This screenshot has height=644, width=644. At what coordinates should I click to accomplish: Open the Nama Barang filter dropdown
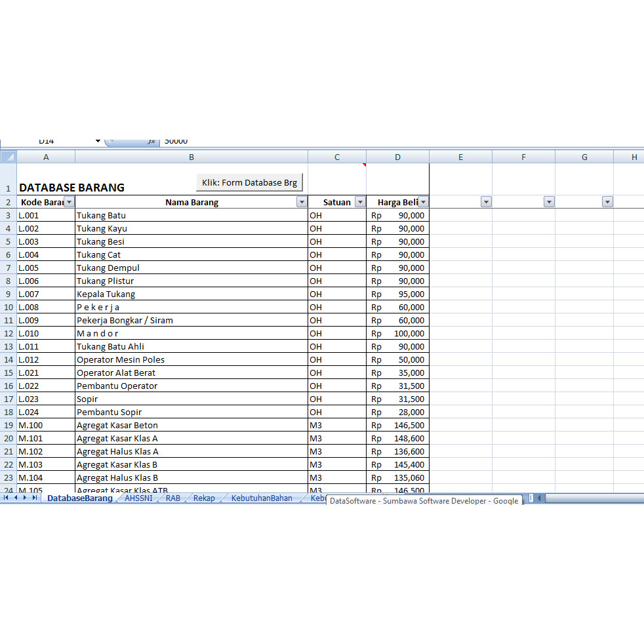302,202
